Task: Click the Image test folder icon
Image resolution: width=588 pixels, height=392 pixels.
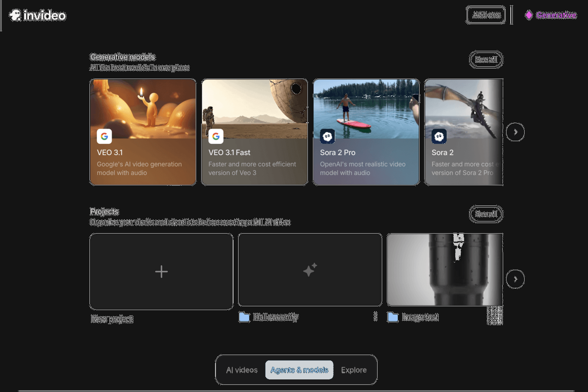Action: coord(393,317)
